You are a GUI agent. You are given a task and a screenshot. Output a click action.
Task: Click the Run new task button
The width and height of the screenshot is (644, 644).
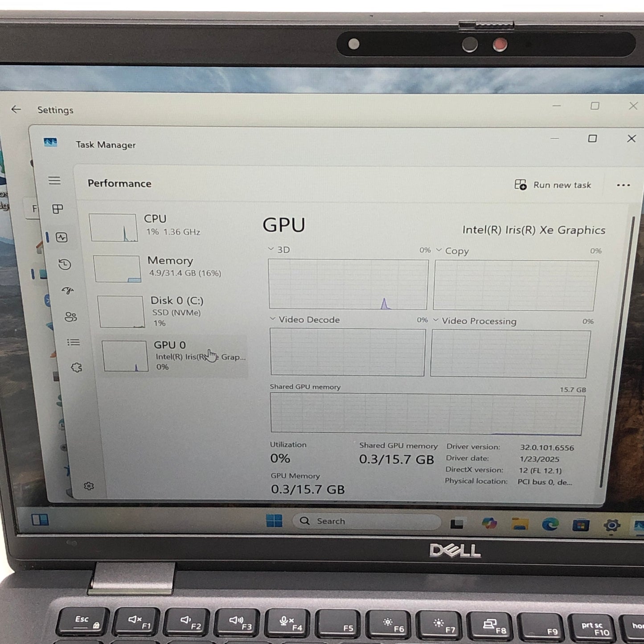click(553, 185)
